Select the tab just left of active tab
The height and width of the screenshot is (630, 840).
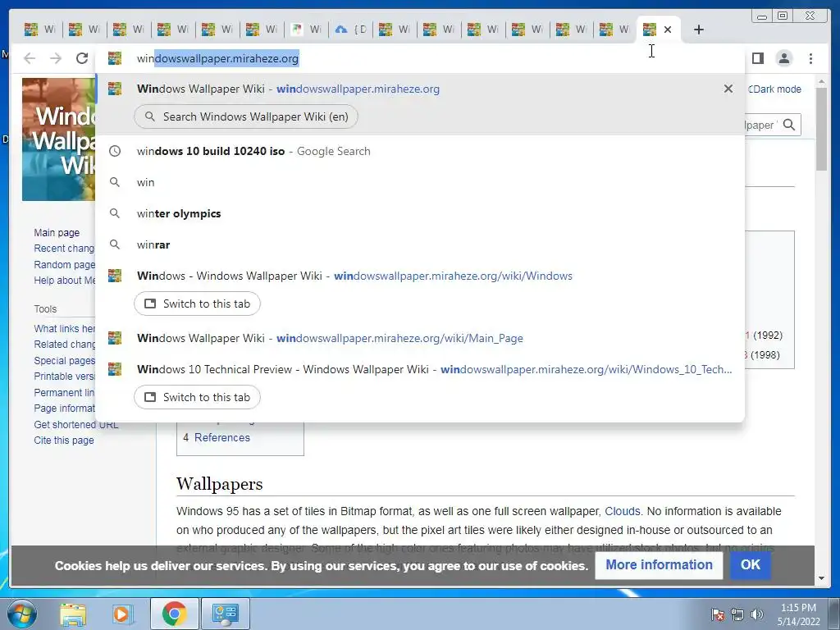615,30
